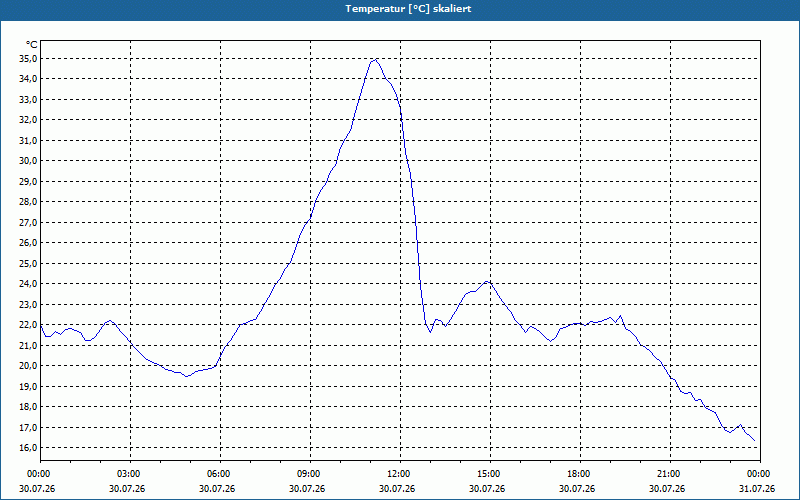Viewport: 800px width, 500px height.
Task: Click the 34,0 y-axis label
Action: click(x=28, y=79)
